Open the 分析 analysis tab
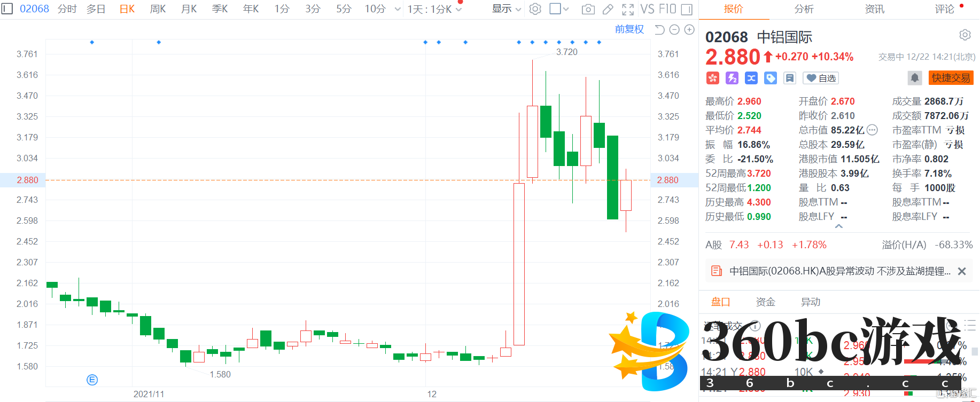Viewport: 980px width, 402px height. (x=804, y=9)
